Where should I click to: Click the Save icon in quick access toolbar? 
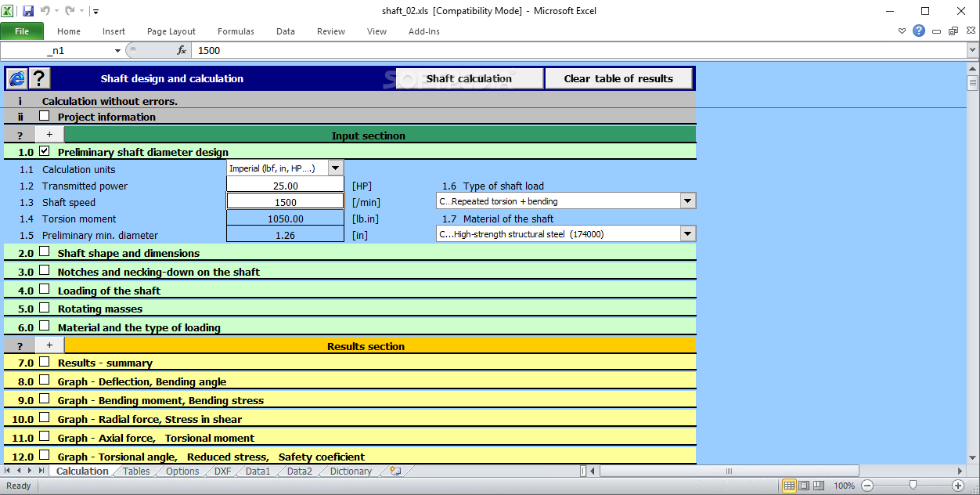point(28,11)
